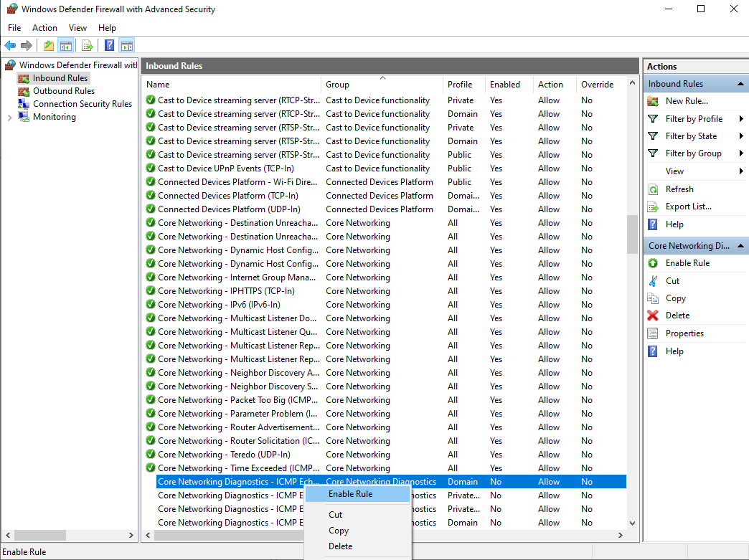
Task: Click rules list scroll down arrow
Action: [x=633, y=523]
